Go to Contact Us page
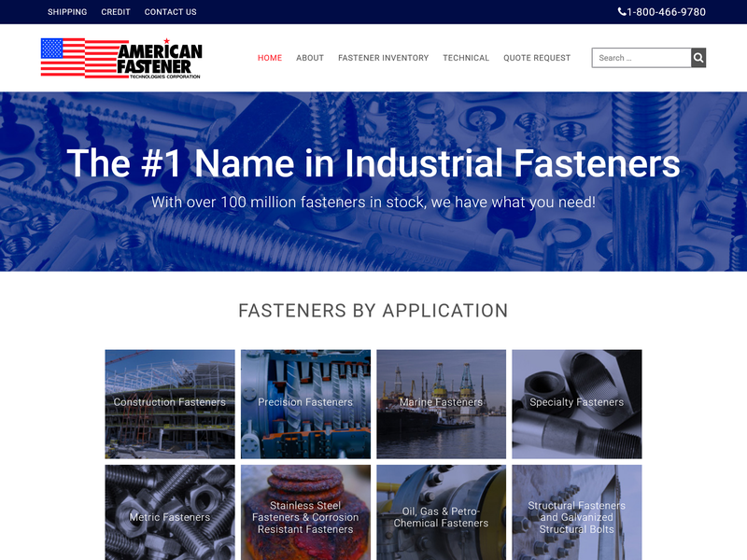The image size is (747, 560). click(x=171, y=12)
